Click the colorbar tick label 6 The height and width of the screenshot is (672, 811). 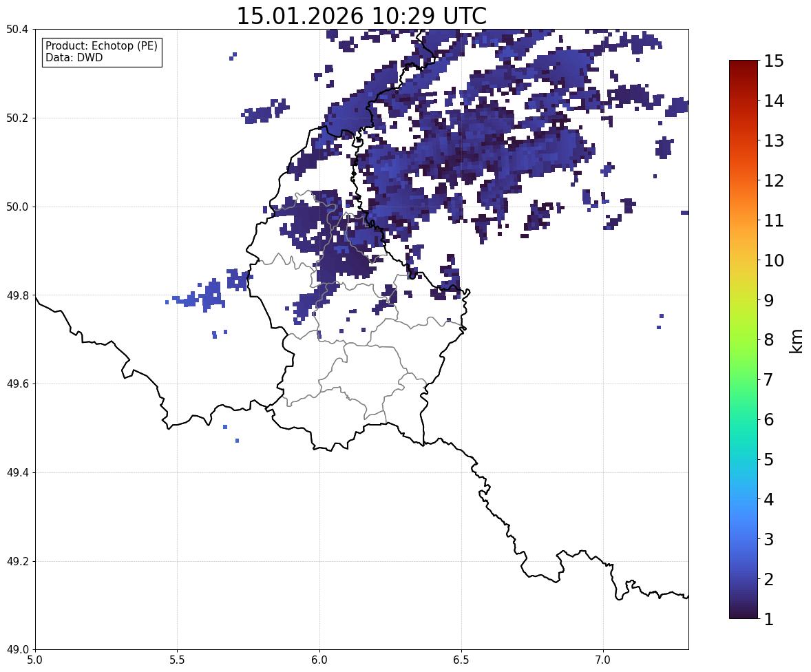pos(769,419)
